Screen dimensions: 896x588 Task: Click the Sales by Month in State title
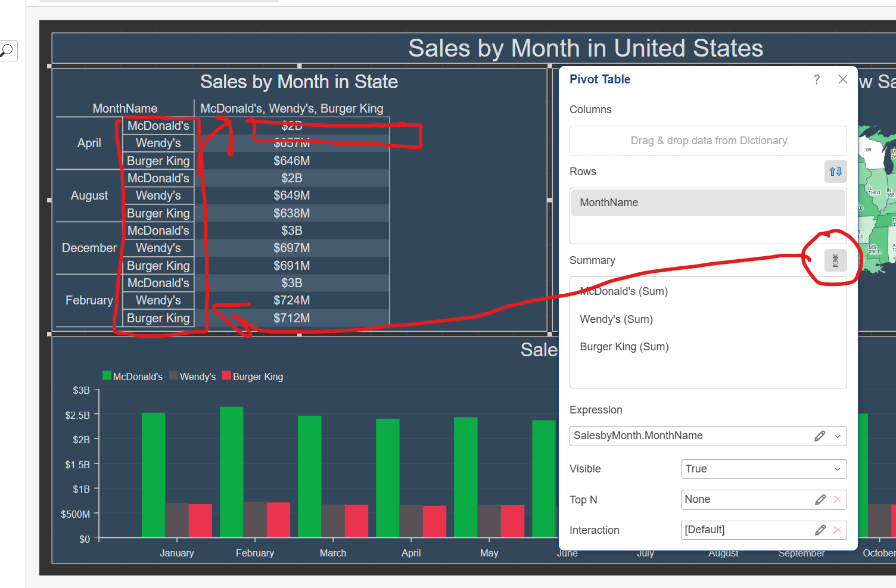[299, 82]
